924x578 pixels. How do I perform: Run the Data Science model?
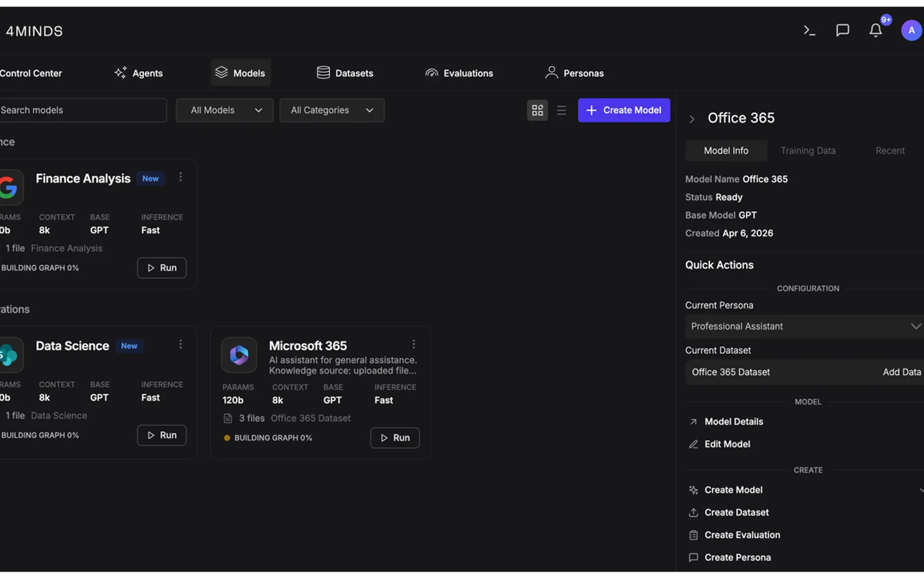click(162, 435)
